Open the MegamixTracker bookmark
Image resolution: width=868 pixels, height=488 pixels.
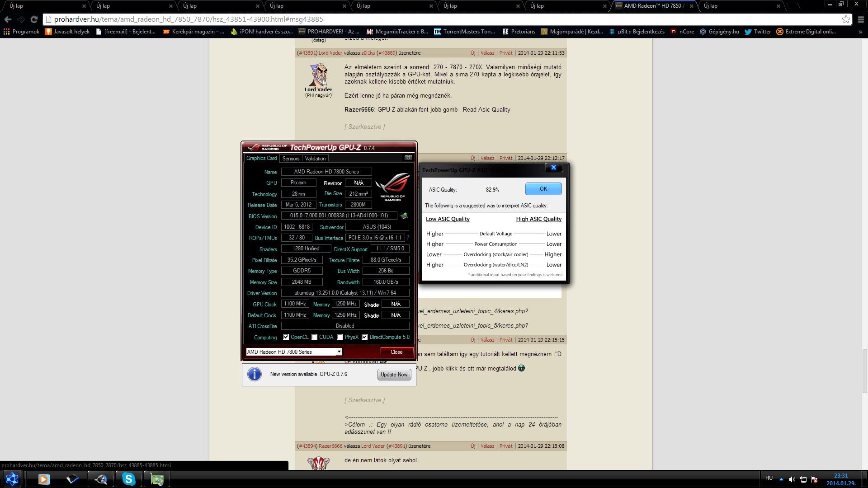point(397,32)
